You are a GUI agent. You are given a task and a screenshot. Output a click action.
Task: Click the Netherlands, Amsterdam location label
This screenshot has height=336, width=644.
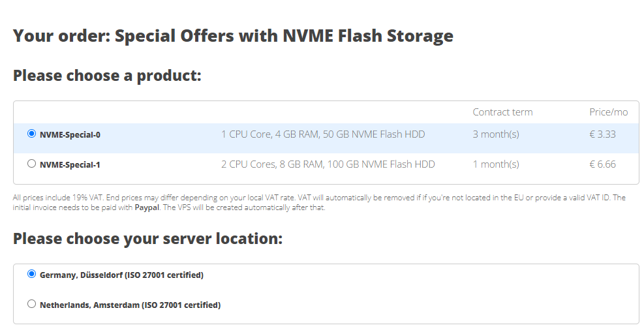pyautogui.click(x=130, y=305)
